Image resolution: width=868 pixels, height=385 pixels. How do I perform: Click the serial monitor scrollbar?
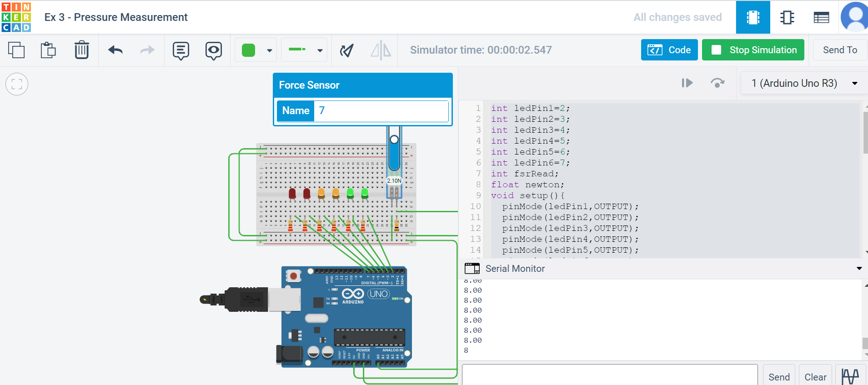[x=865, y=343]
